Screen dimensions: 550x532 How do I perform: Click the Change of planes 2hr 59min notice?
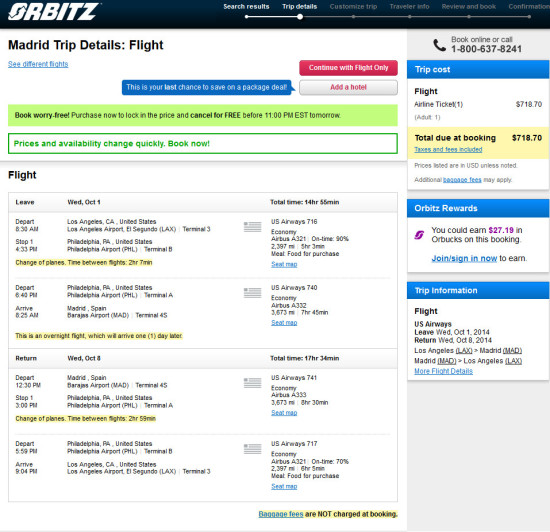(85, 419)
